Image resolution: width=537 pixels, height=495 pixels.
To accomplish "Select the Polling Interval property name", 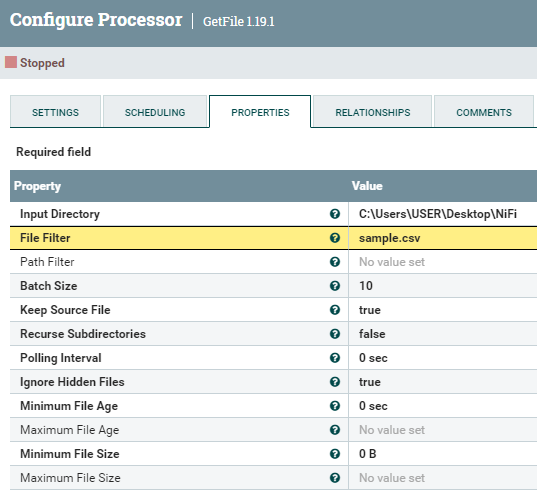I will [x=61, y=358].
